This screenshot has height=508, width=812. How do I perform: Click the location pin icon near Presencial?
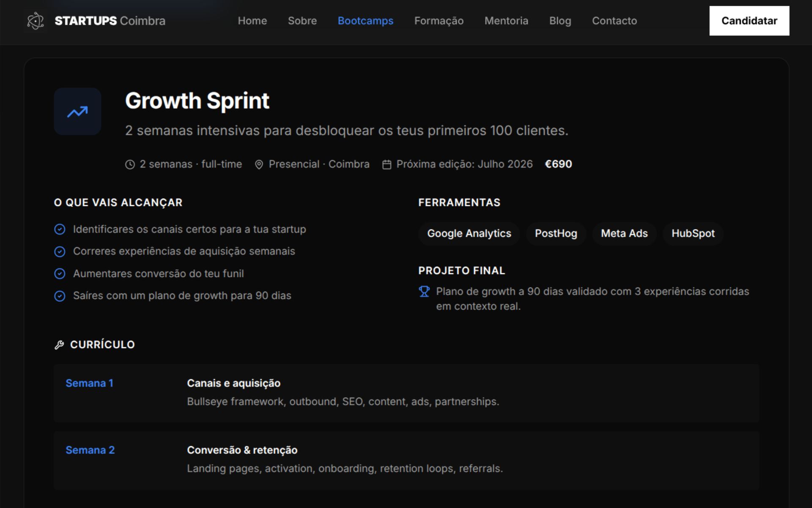pos(259,165)
